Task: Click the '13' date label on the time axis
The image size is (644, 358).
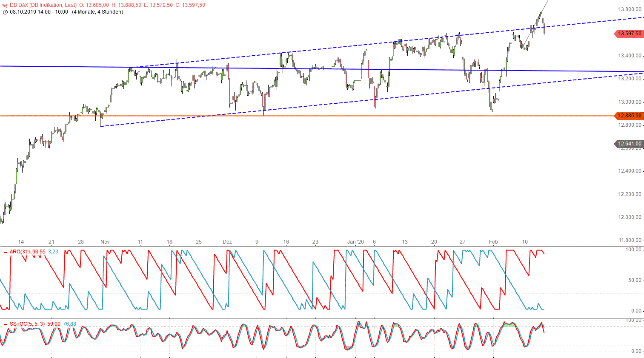Action: pyautogui.click(x=404, y=242)
